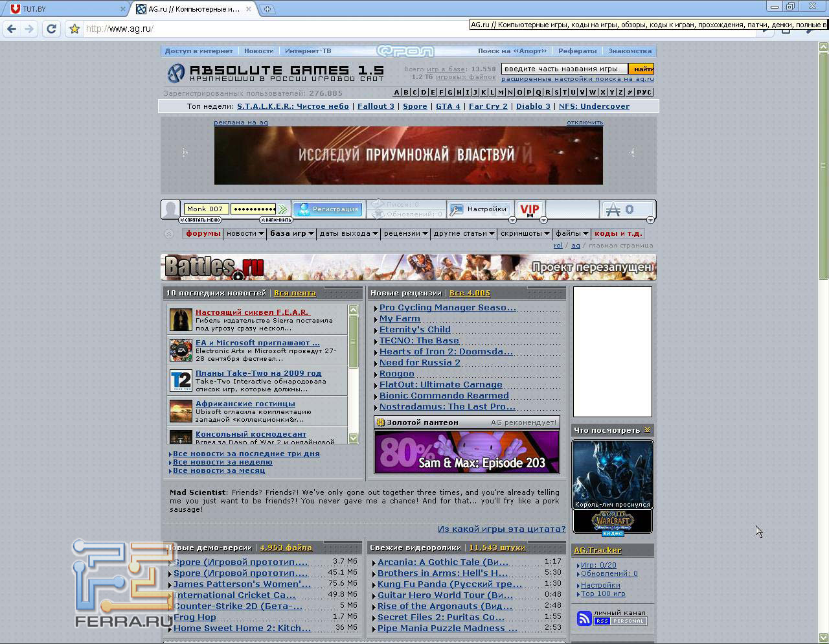Expand the 'новости' dropdown menu
The height and width of the screenshot is (644, 829).
244,233
